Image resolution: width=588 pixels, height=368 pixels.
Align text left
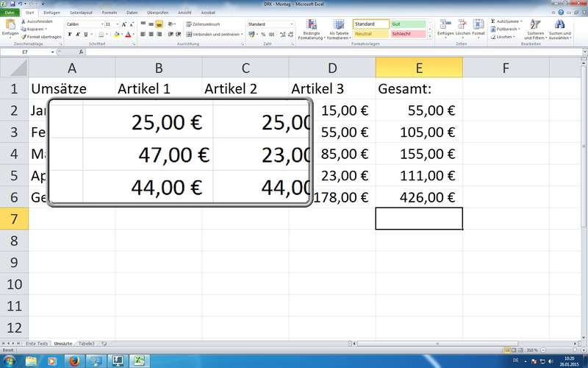(x=143, y=34)
